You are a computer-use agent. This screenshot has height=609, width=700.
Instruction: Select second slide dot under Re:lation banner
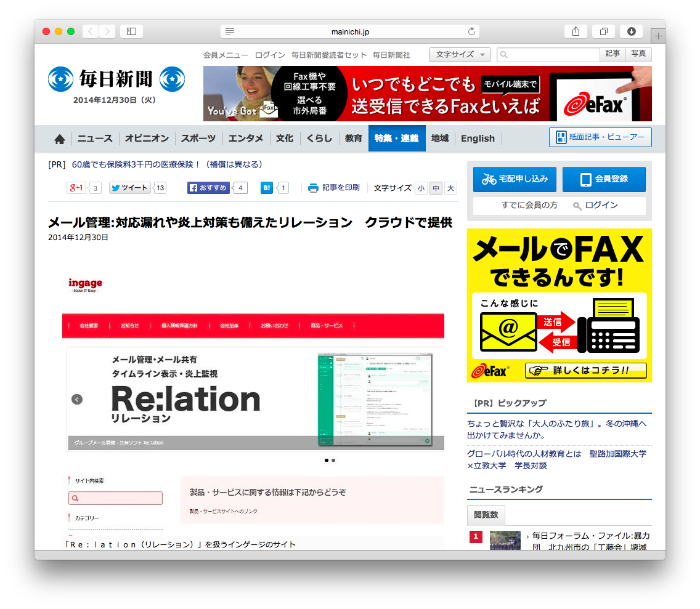click(333, 461)
